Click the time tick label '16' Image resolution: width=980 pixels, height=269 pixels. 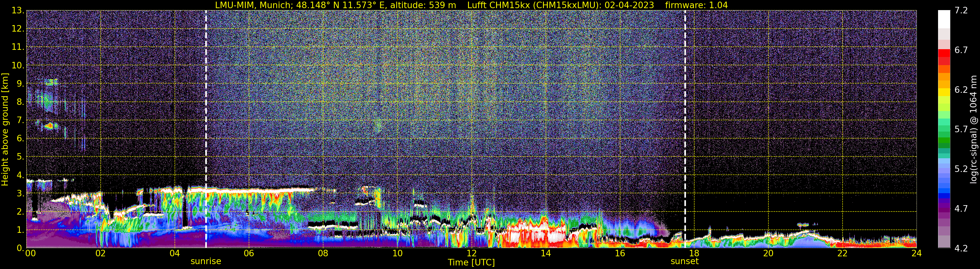click(620, 253)
